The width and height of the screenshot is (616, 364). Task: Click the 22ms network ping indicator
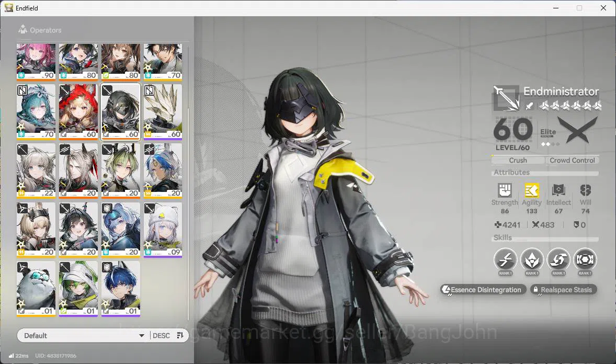[19, 356]
